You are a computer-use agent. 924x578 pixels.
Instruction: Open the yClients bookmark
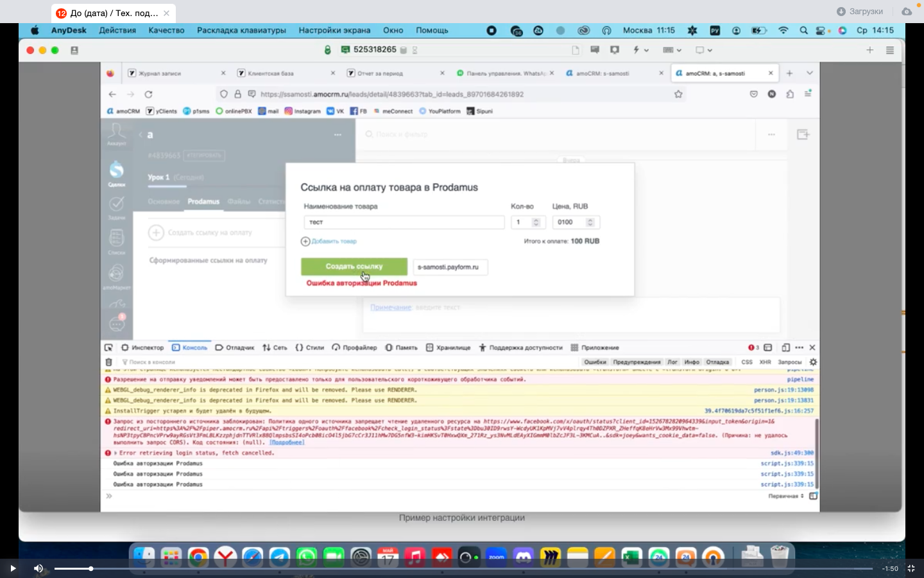click(x=162, y=111)
